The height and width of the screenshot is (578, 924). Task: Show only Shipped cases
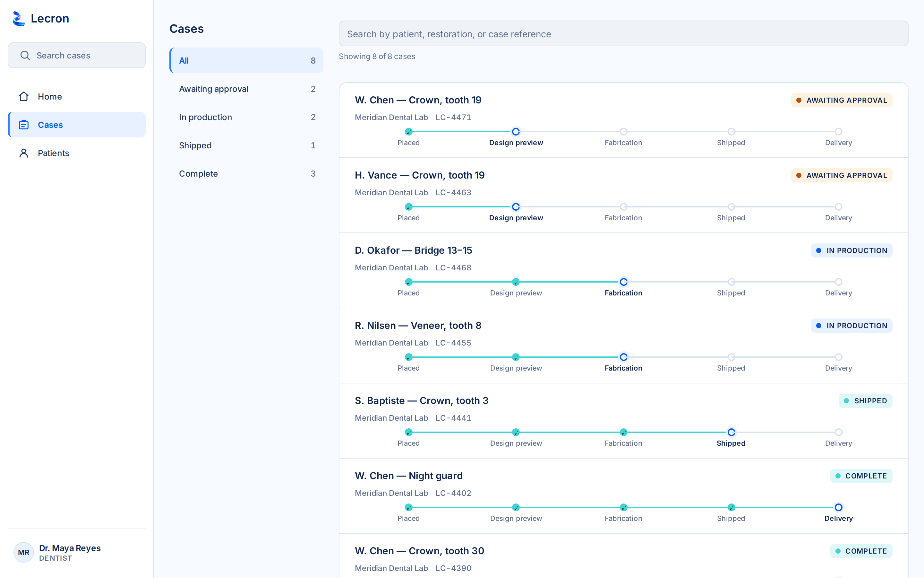coord(247,145)
